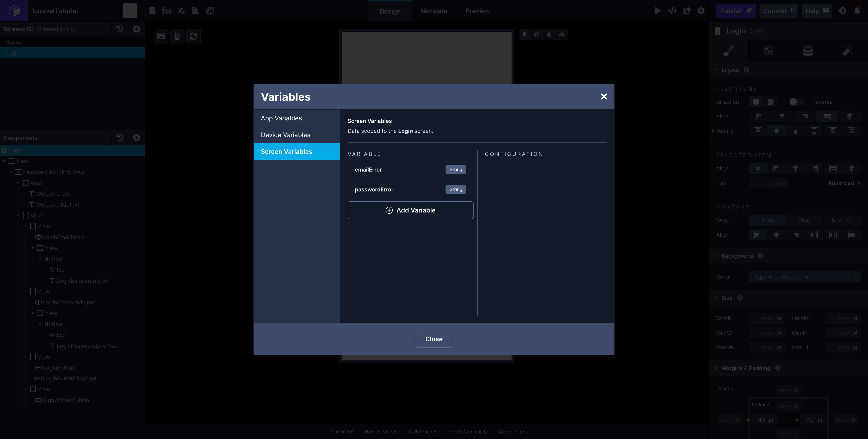Select App Variables in dialog sidebar
The width and height of the screenshot is (868, 439).
297,118
